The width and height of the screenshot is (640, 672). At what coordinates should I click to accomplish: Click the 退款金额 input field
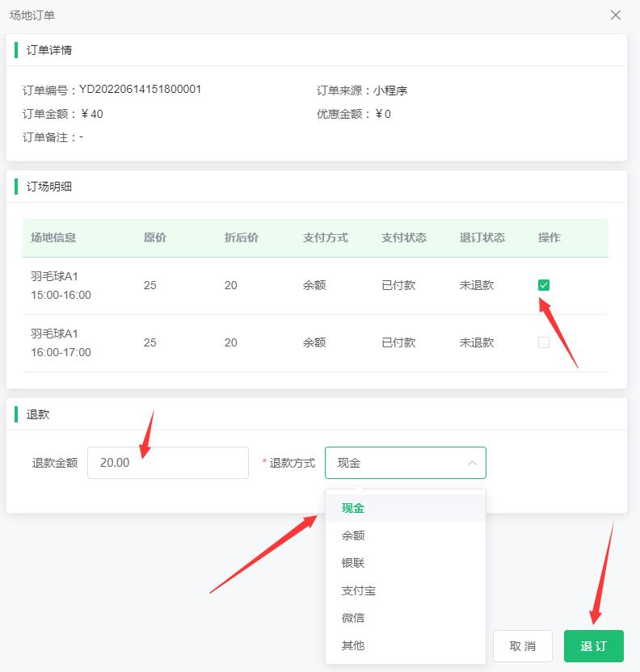tap(167, 463)
